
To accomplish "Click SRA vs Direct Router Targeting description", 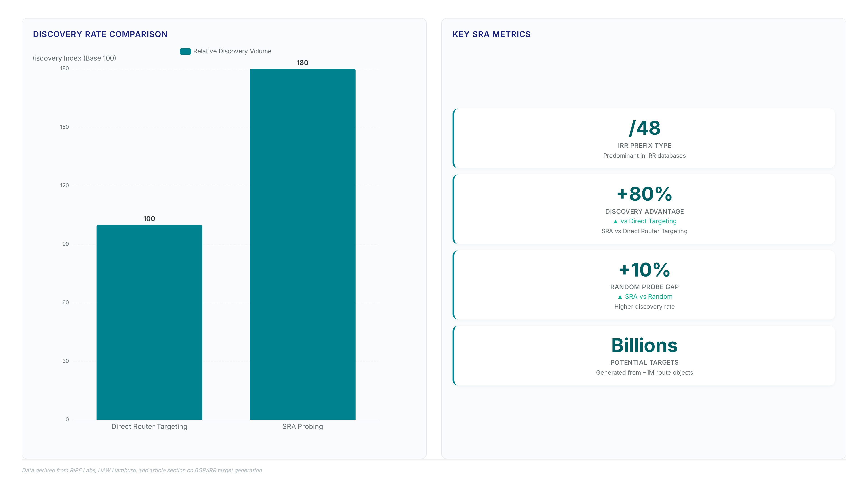I will point(644,231).
